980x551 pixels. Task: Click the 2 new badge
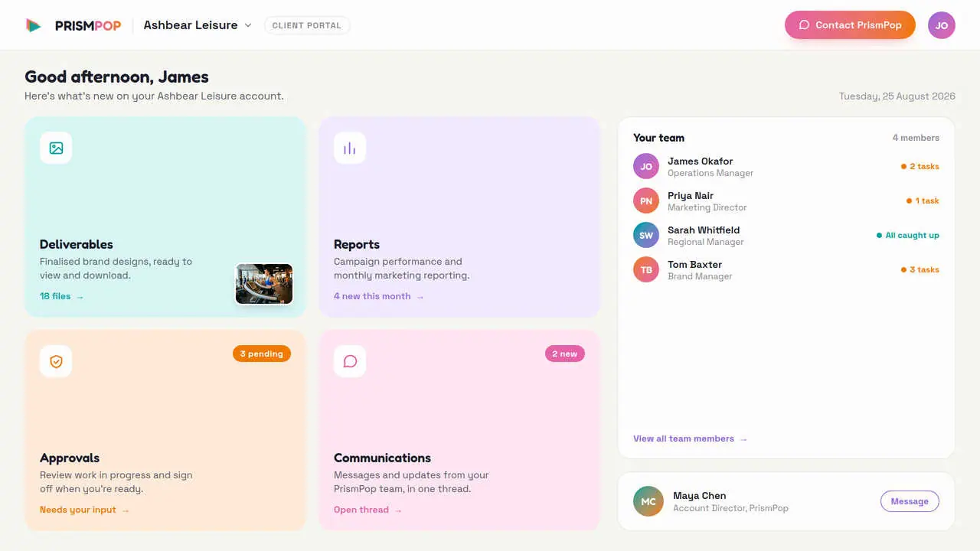tap(565, 354)
